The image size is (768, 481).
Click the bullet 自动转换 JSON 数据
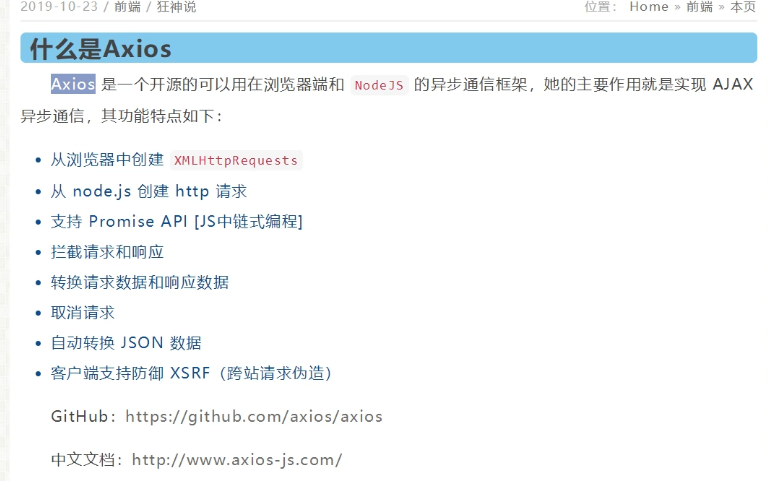(x=126, y=343)
